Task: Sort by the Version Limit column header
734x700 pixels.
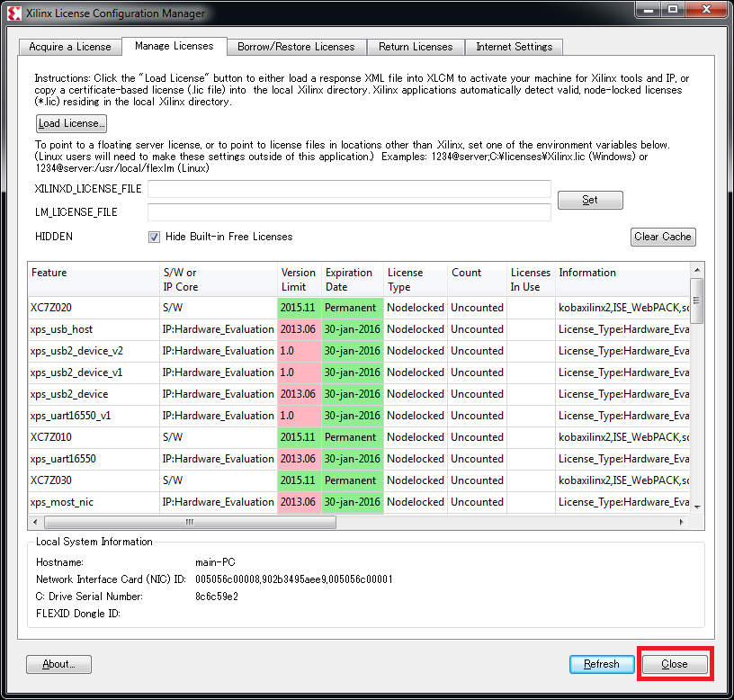Action: click(300, 280)
